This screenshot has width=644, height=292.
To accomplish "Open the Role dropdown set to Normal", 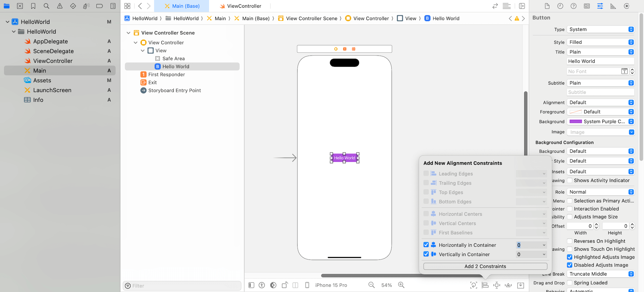I will tap(600, 192).
